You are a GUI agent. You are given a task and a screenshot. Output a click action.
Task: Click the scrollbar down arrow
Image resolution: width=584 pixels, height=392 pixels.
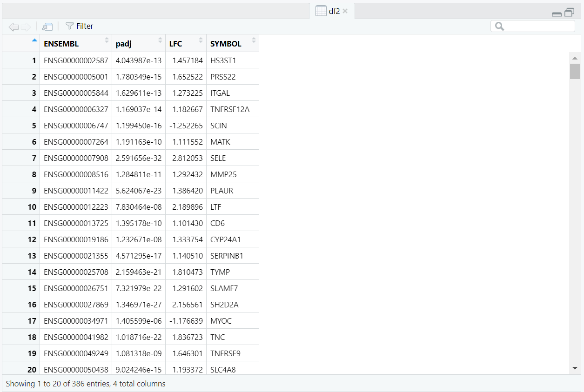click(x=575, y=368)
